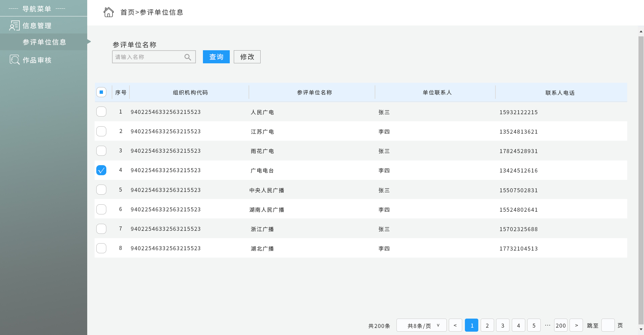The width and height of the screenshot is (644, 335).
Task: Collapse the 信息管理 menu group
Action: (37, 26)
